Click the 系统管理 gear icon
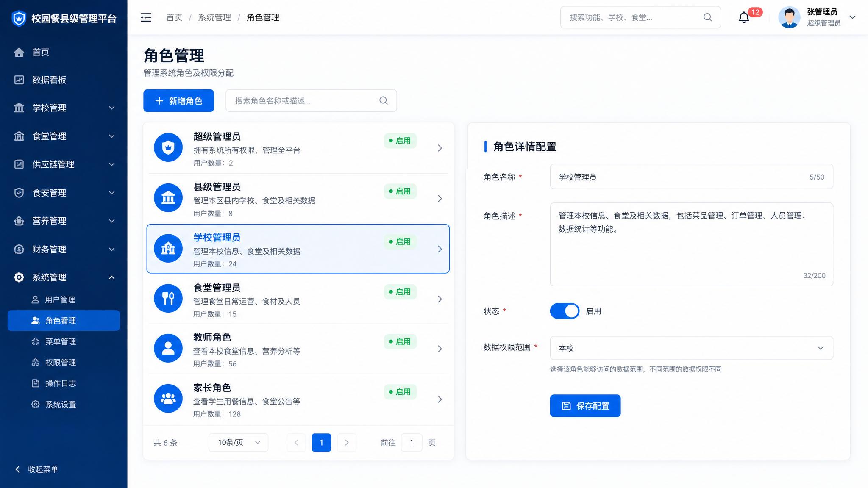868x488 pixels. (19, 277)
